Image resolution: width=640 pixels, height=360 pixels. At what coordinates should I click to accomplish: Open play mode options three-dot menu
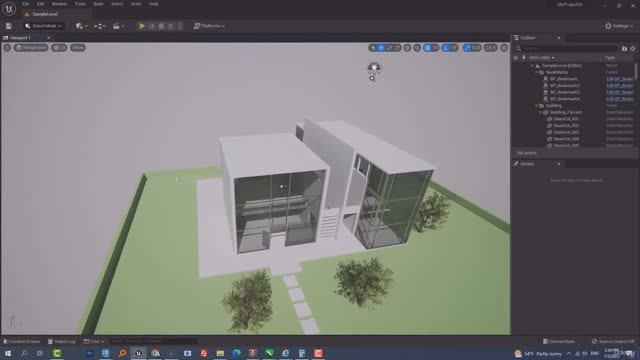[x=180, y=26]
